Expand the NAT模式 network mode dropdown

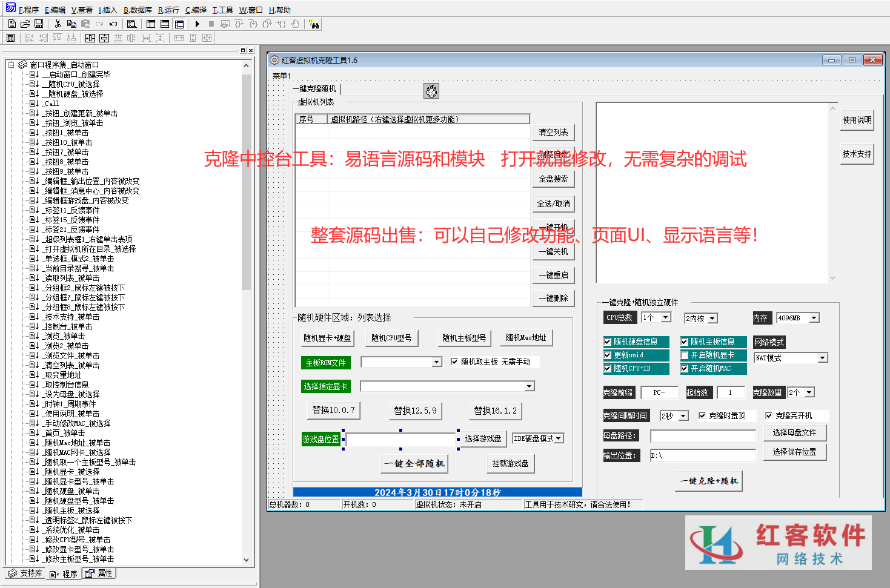click(822, 358)
